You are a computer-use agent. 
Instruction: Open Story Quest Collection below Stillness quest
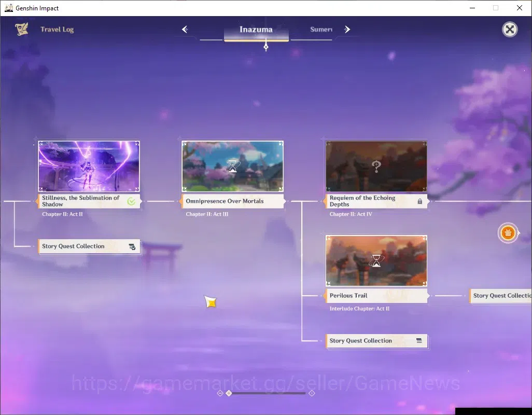(89, 246)
